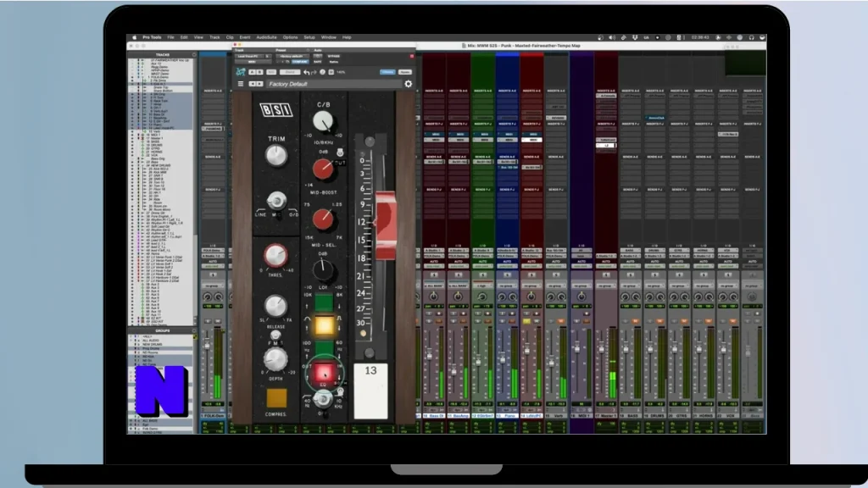Flip the 40 Hz / 10 KHz filter switch
The image size is (868, 488).
click(x=322, y=399)
